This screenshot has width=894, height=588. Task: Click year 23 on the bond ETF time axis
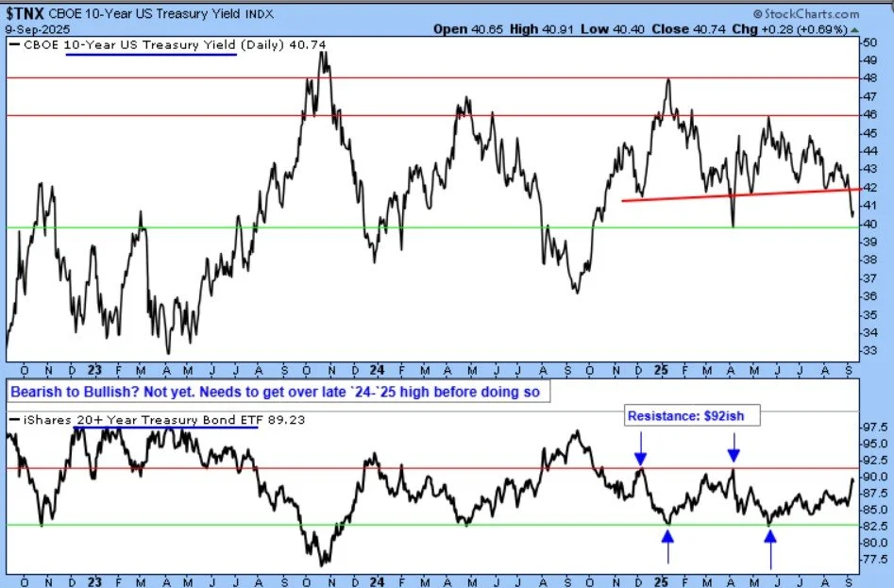click(x=94, y=582)
